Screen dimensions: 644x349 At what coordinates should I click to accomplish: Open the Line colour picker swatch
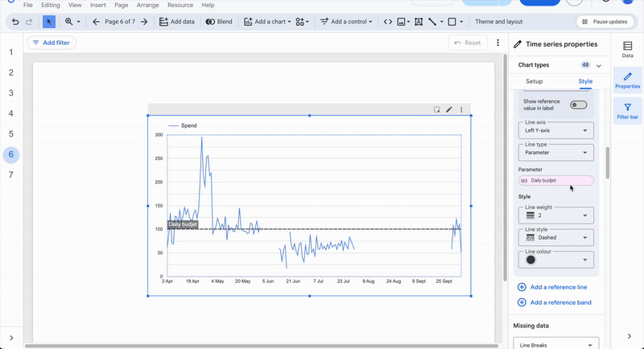tap(530, 260)
